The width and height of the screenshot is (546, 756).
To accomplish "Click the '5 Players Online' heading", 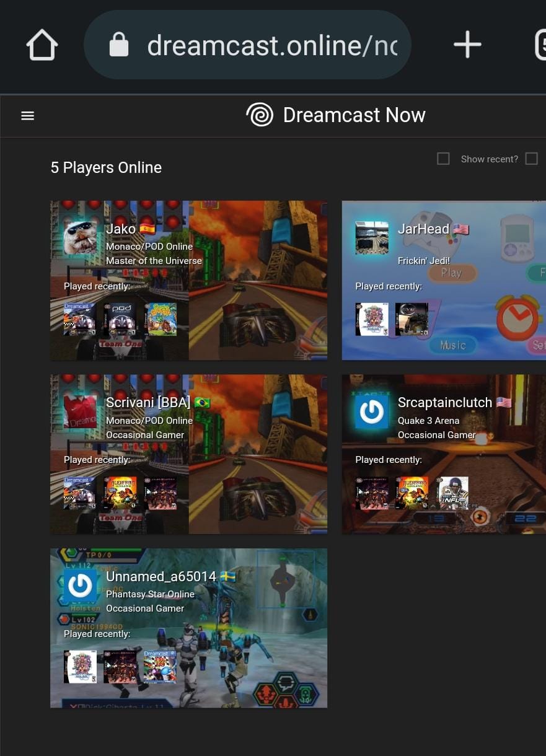I will point(106,167).
